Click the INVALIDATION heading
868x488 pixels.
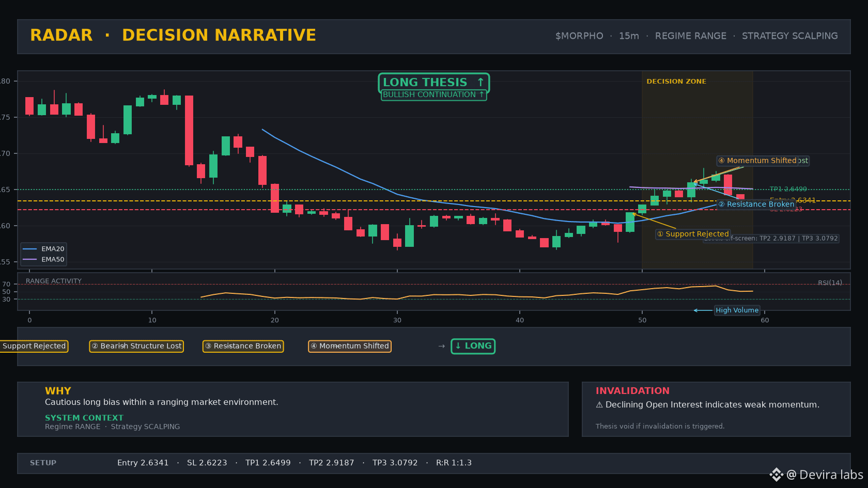click(632, 391)
